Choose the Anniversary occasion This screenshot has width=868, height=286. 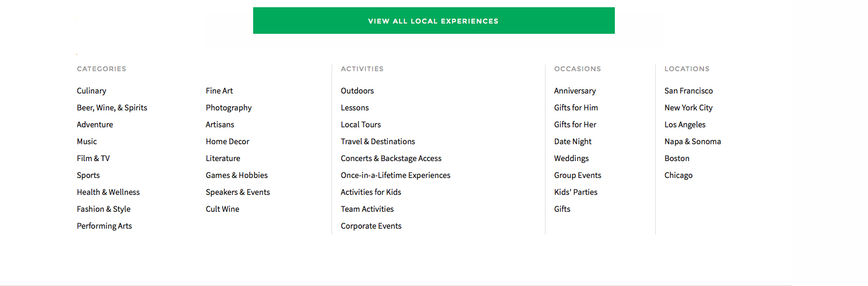pos(575,91)
